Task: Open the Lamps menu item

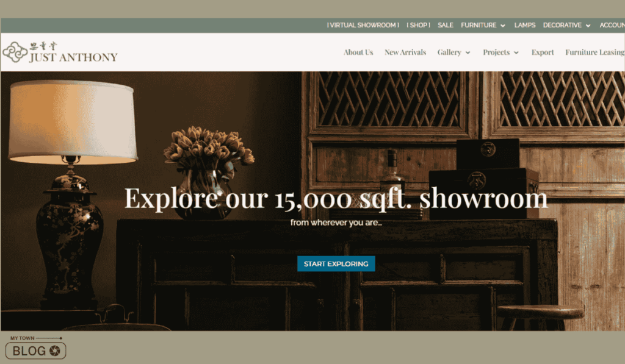Action: (x=524, y=25)
